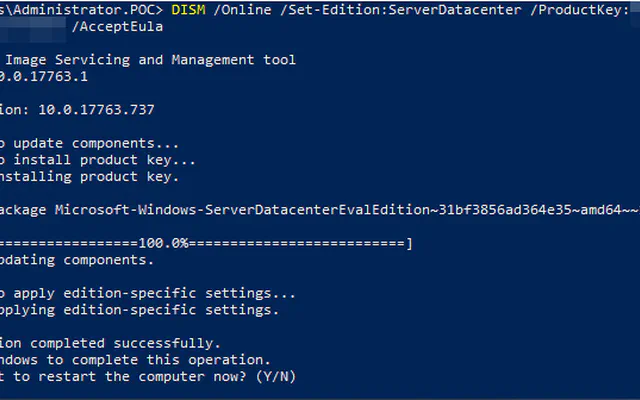This screenshot has width=640, height=400.
Task: Click the (Y/N) restart prompt
Action: [276, 377]
